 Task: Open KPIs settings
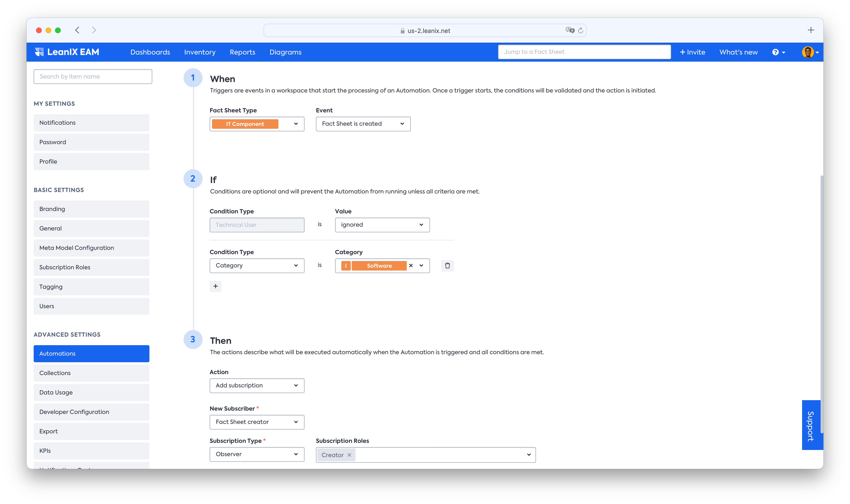[x=91, y=451]
